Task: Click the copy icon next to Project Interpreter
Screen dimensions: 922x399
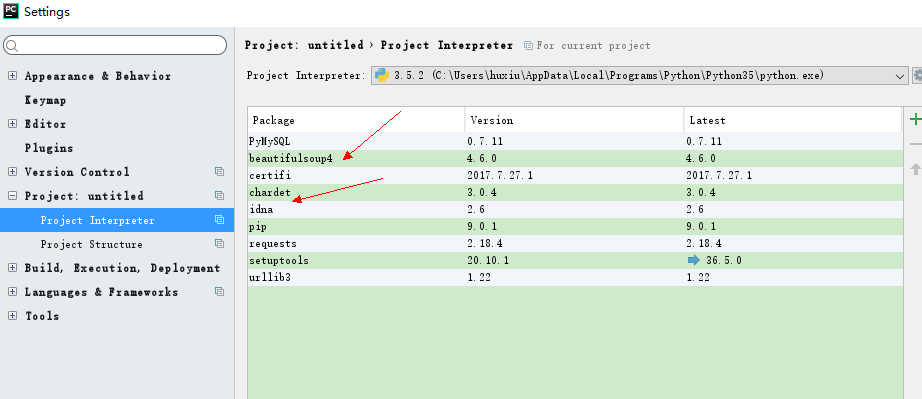Action: point(219,220)
